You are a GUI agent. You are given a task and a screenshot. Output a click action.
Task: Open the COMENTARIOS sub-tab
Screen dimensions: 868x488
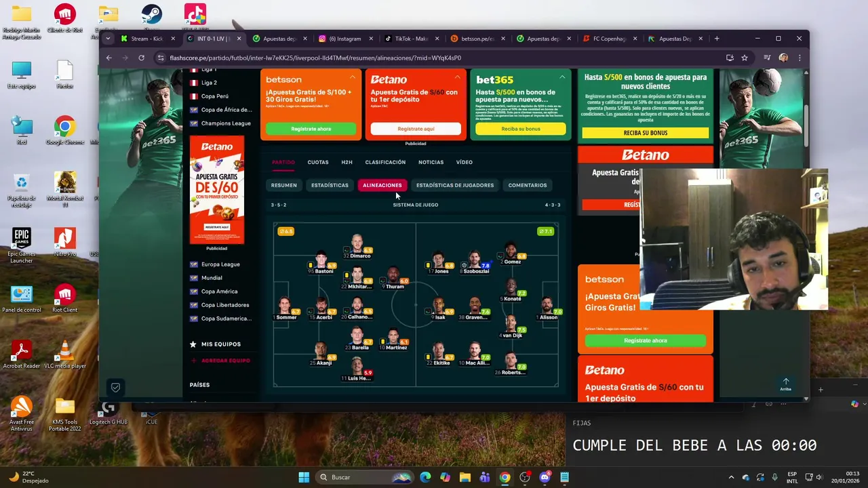(x=528, y=185)
